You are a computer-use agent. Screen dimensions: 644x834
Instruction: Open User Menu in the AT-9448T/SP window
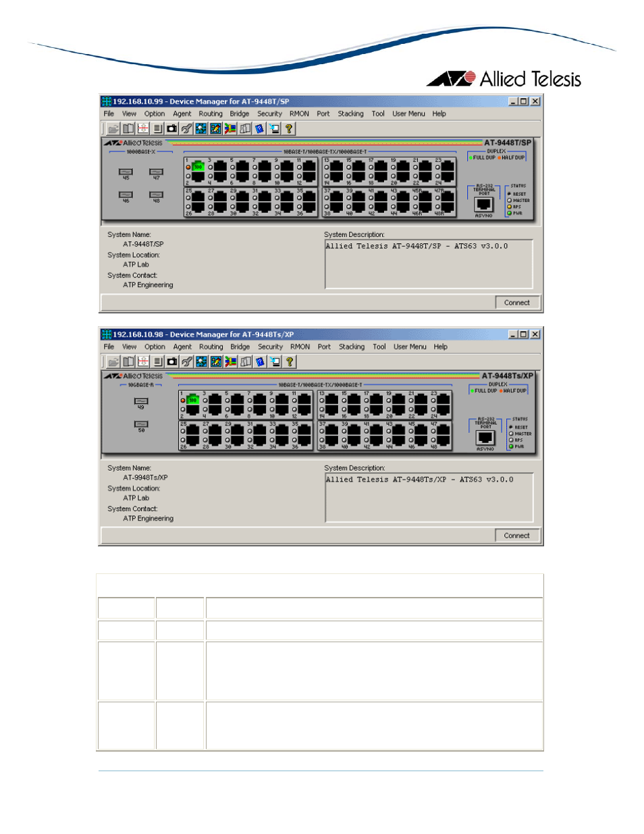pyautogui.click(x=408, y=113)
